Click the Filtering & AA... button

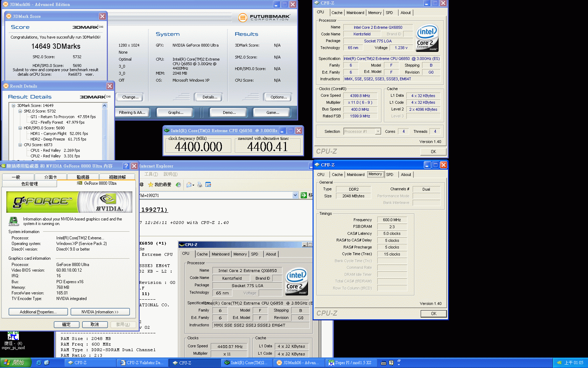132,113
